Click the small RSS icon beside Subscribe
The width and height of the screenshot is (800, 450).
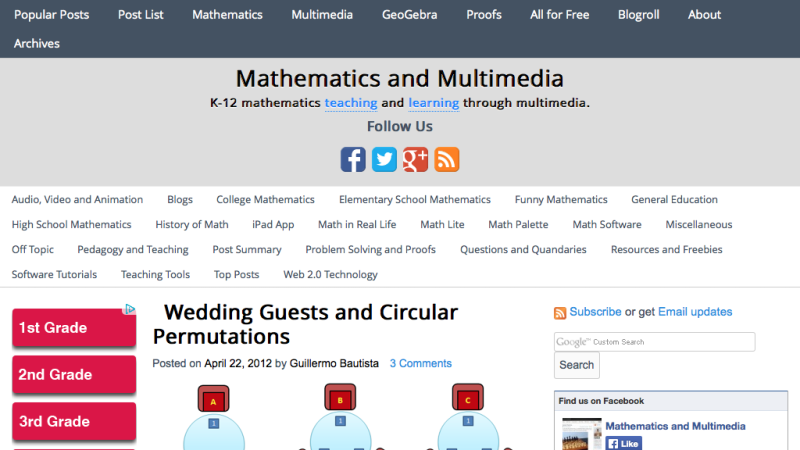pos(560,313)
